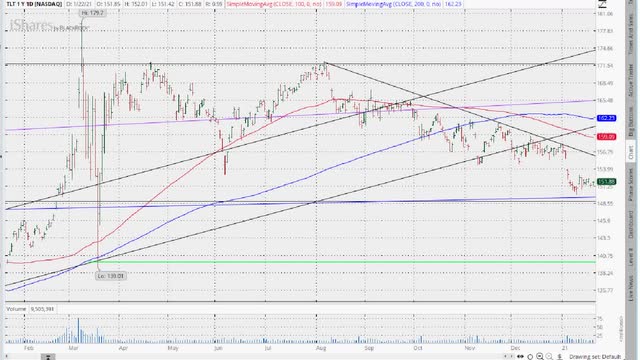Switch to the Active Trader side tab
Screen dimensions: 640x360
click(x=631, y=80)
